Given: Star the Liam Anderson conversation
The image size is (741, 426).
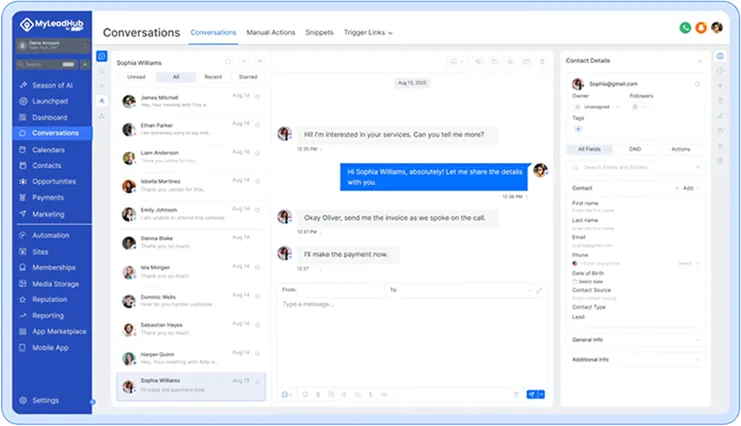Looking at the screenshot, I should pos(258,153).
